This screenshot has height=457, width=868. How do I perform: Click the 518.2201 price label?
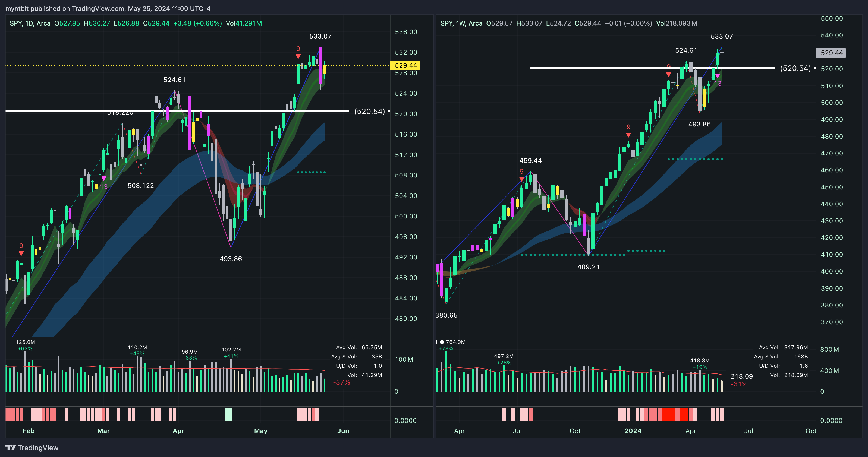point(122,112)
